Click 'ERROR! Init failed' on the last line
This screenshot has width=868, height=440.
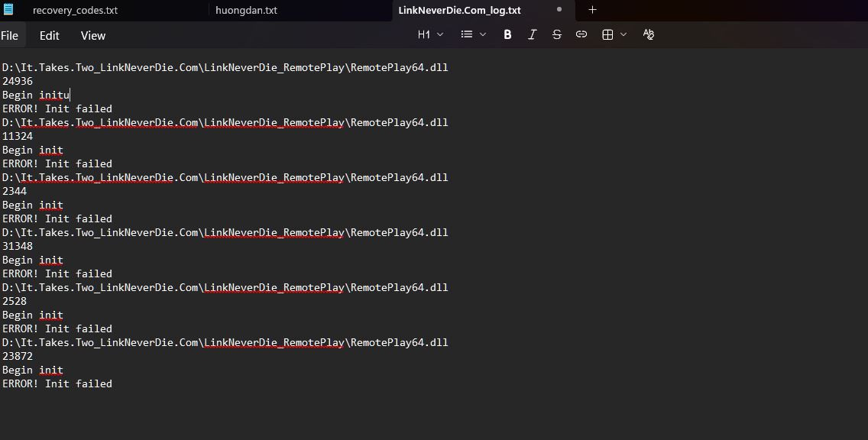click(57, 383)
